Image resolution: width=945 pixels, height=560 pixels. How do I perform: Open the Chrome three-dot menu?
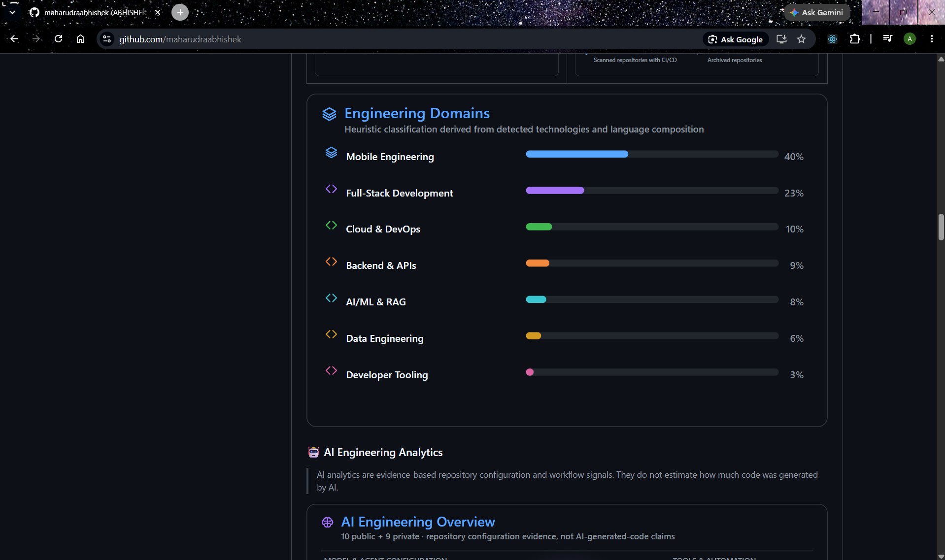(x=932, y=39)
